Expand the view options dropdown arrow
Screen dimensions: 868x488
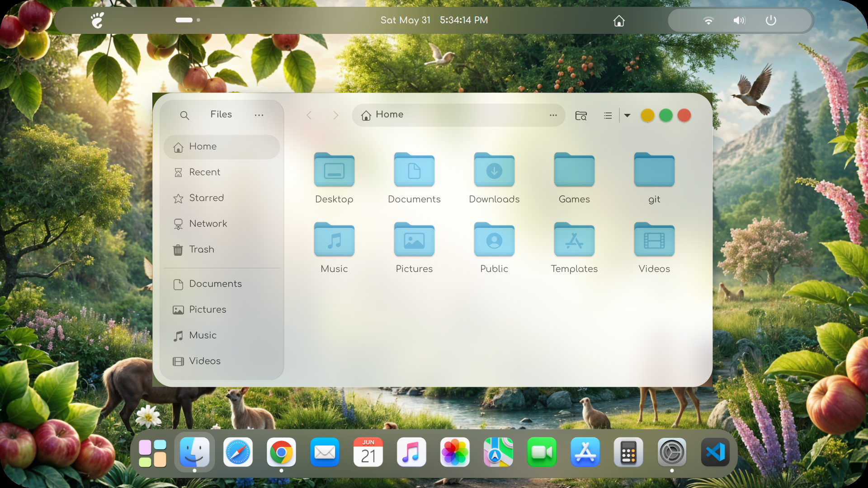point(627,116)
